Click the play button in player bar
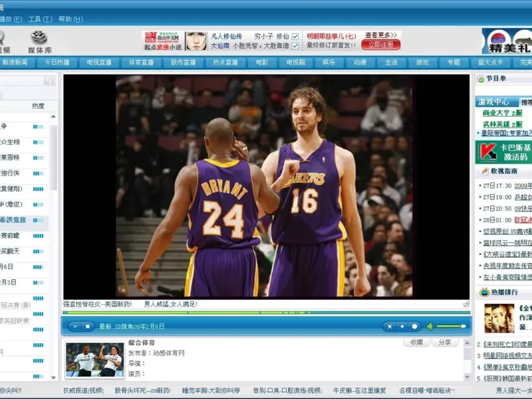The width and height of the screenshot is (532, 399). 75,327
